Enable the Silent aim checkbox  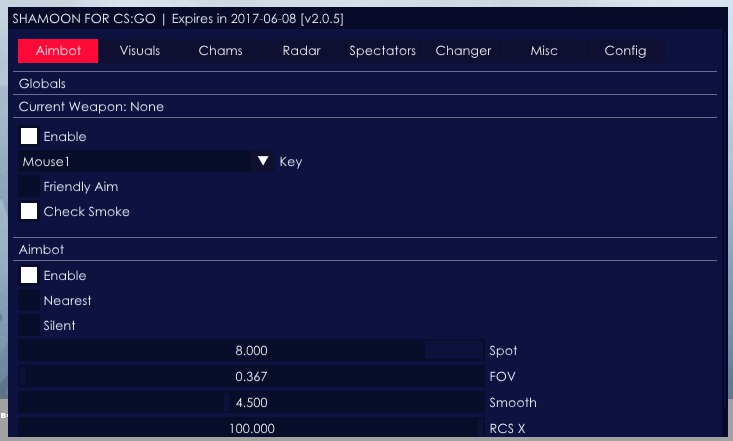tap(29, 325)
